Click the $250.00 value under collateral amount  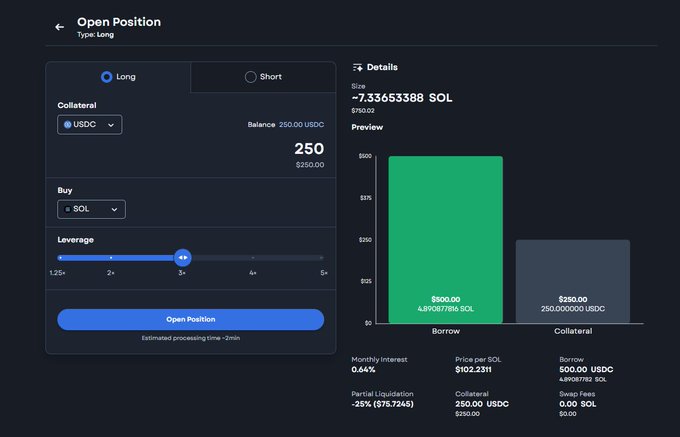pos(310,165)
